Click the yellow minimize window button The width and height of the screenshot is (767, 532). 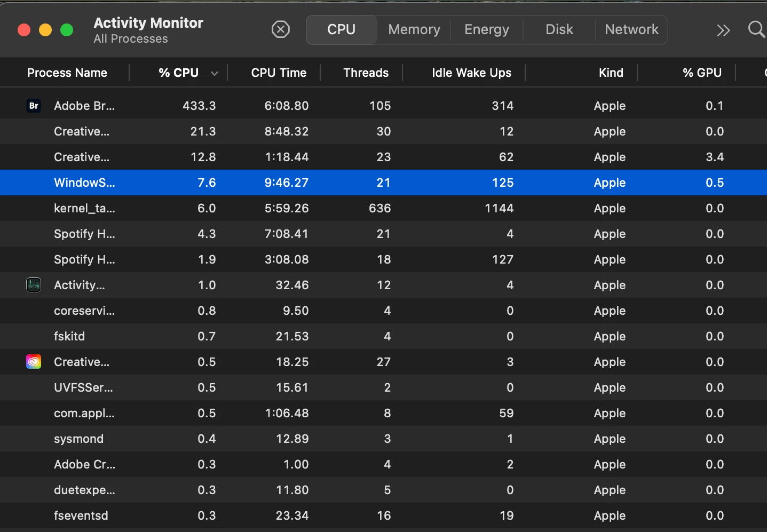click(x=45, y=30)
